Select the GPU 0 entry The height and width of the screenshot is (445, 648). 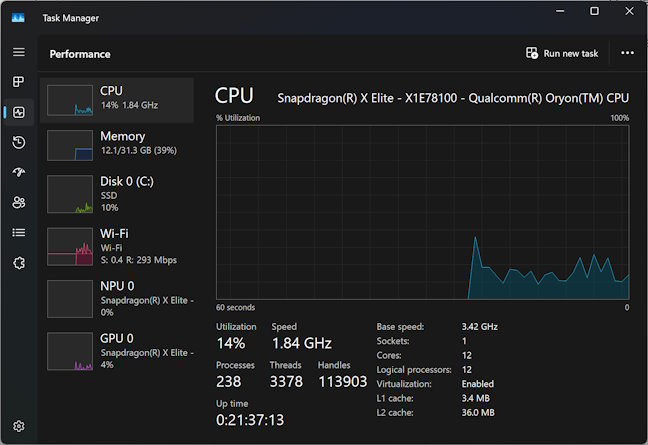[x=117, y=351]
